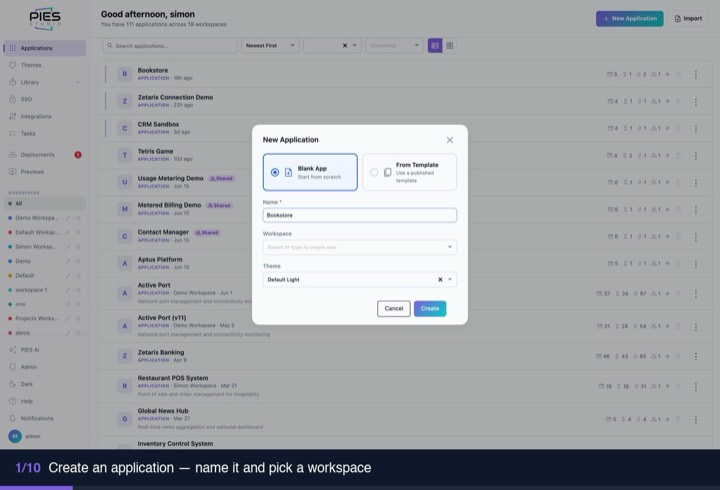
Task: Open more options for Metered Billing Demo
Action: coord(696,209)
